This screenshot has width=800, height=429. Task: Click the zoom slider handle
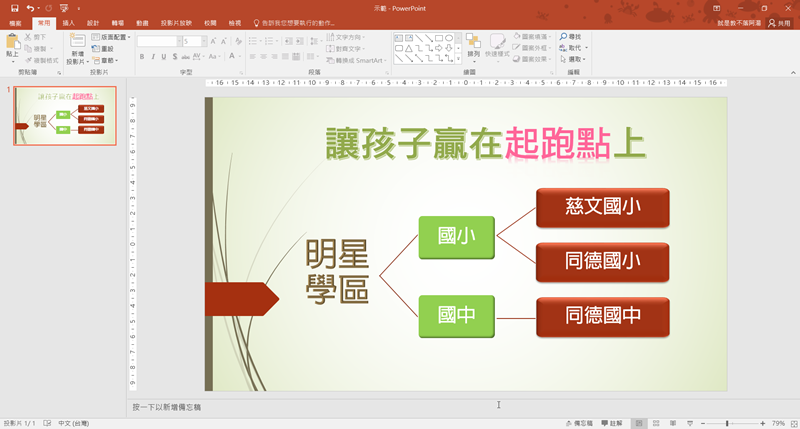click(x=727, y=423)
